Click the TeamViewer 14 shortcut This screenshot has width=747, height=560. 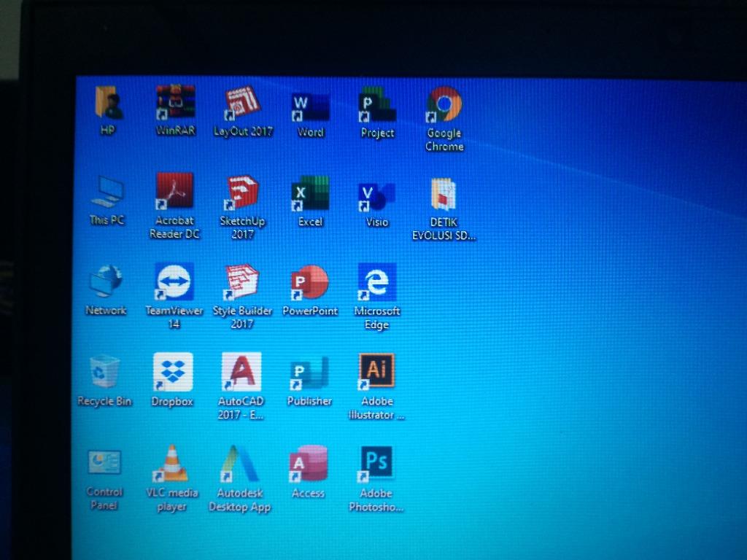[174, 281]
